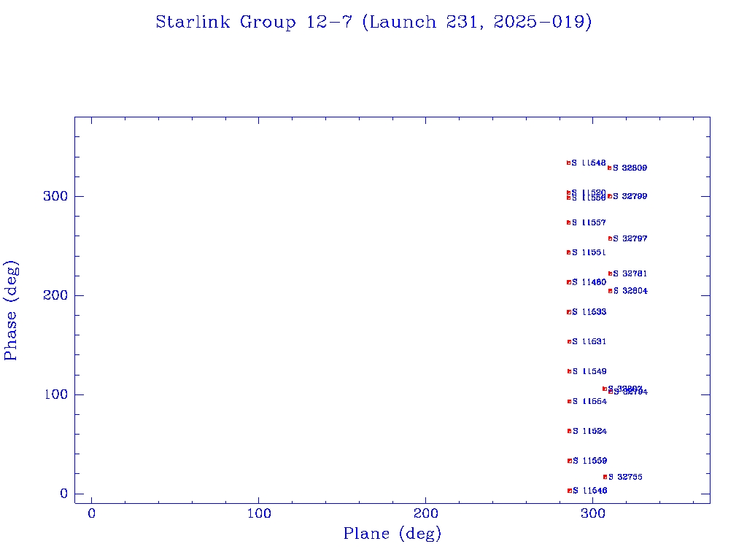Viewport: 747px width, 560px height.
Task: Click the 100 tick label on Plane axis
Action: pos(259,514)
